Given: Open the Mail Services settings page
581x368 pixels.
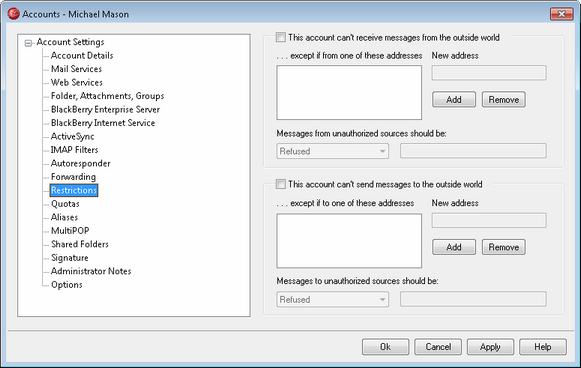Looking at the screenshot, I should [x=76, y=69].
